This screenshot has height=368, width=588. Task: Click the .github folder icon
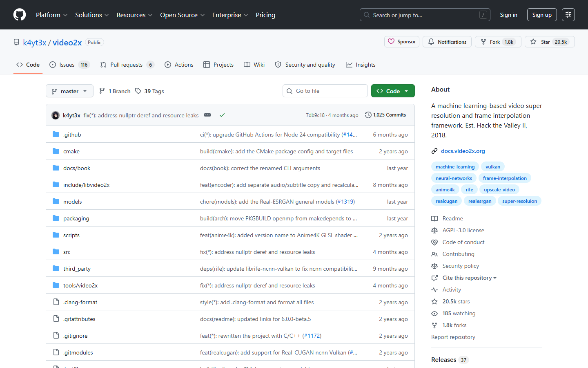pos(56,135)
